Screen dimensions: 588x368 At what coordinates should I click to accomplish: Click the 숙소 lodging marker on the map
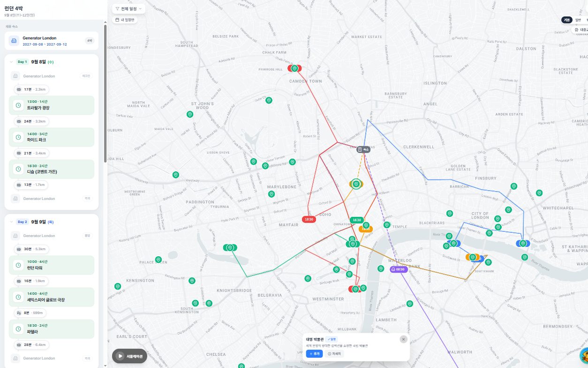pos(363,149)
